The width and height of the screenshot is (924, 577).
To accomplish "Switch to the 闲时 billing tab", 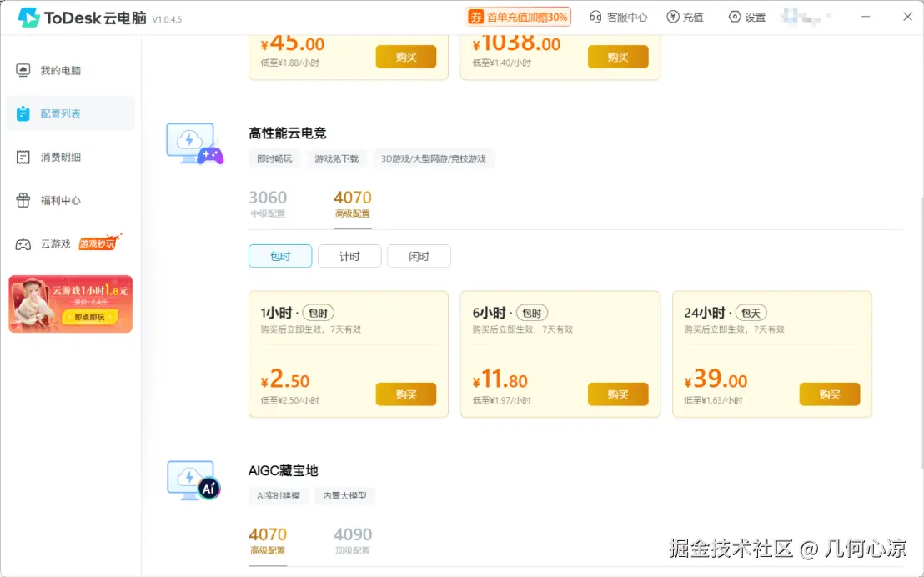I will [x=419, y=256].
